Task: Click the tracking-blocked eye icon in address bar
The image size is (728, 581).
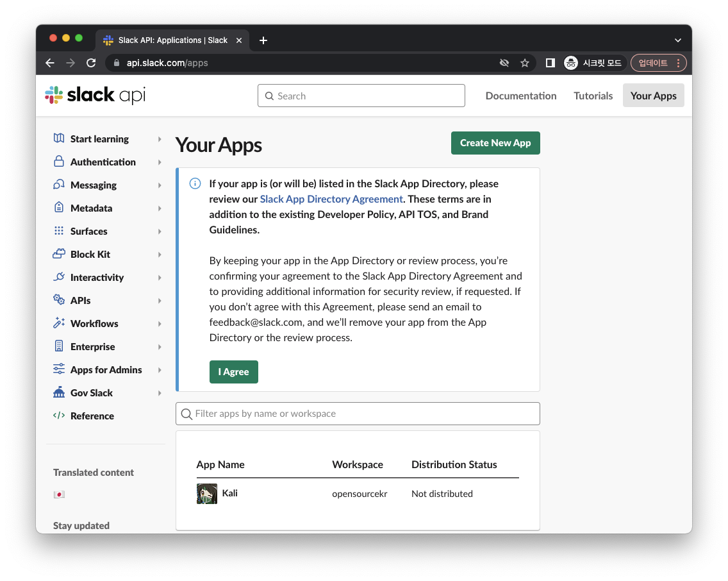Action: pyautogui.click(x=504, y=63)
